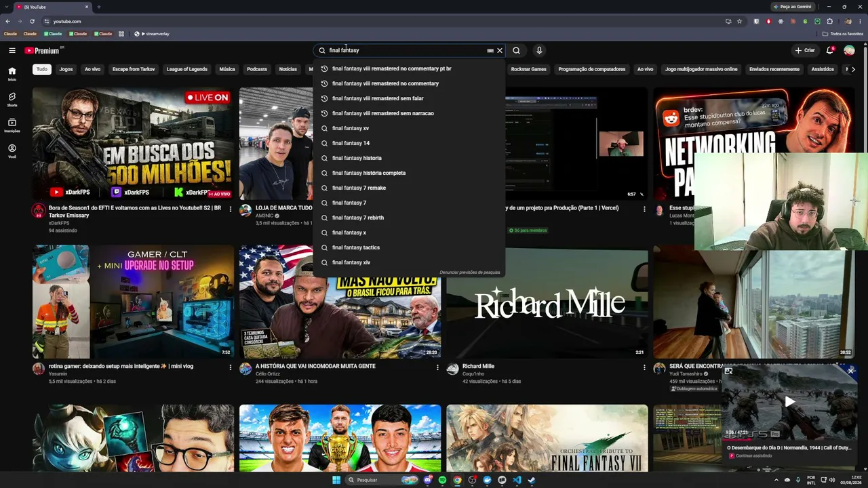Select the Programação de computadores chip
The width and height of the screenshot is (868, 488).
click(592, 69)
